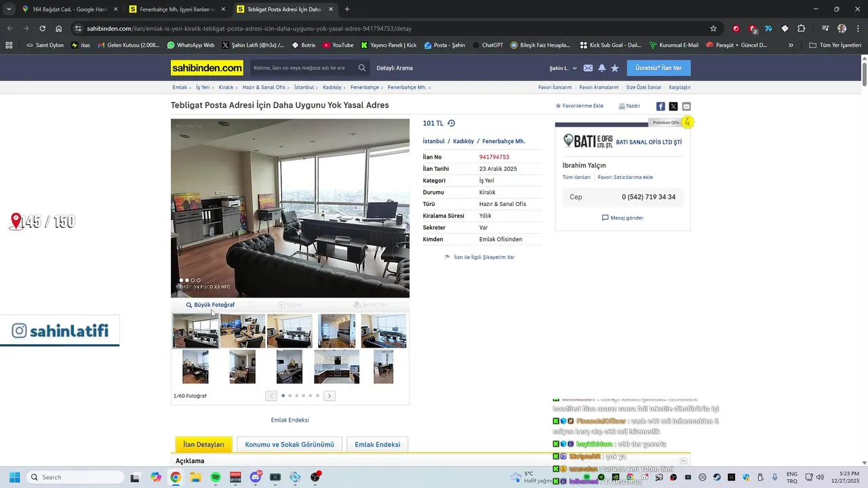Open the Chrome apps grid icon
The width and height of the screenshot is (868, 488).
coord(9,45)
